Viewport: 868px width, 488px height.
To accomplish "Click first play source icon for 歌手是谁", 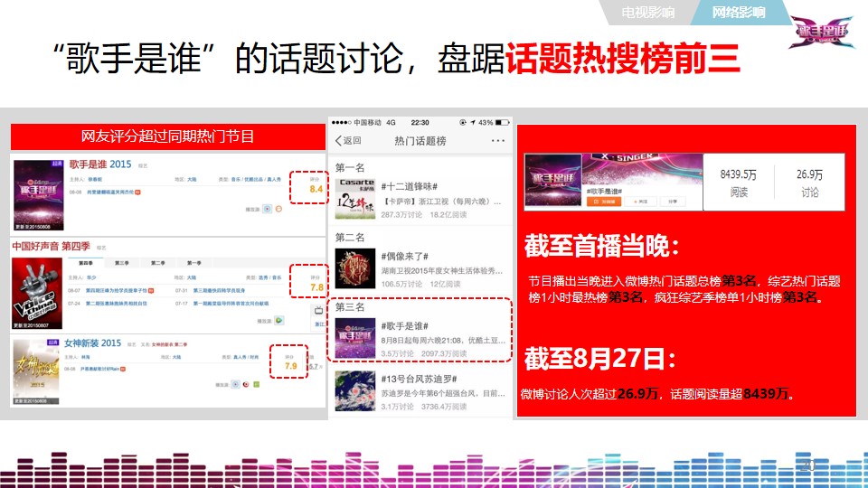I will [x=268, y=209].
